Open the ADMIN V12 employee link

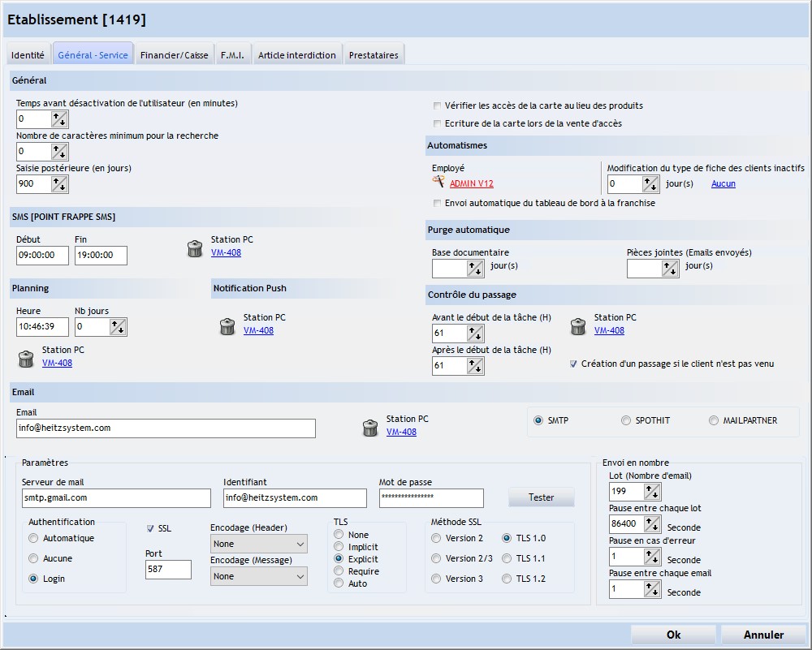471,184
